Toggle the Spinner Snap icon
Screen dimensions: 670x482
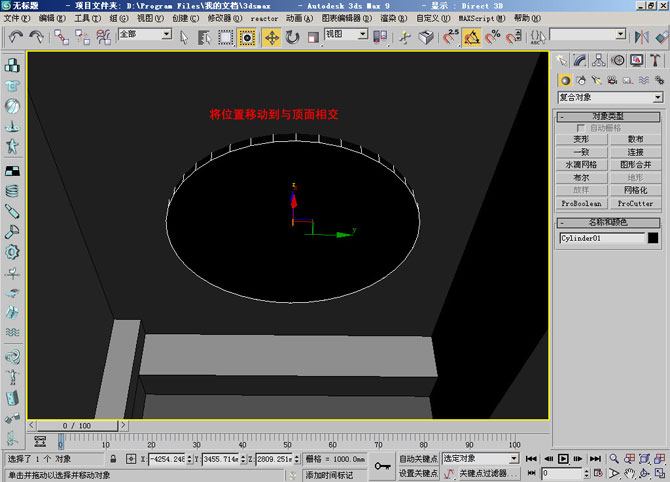(x=514, y=37)
